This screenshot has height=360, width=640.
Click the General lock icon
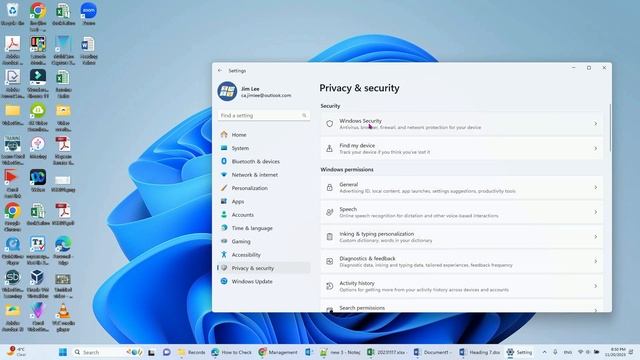[x=329, y=187]
